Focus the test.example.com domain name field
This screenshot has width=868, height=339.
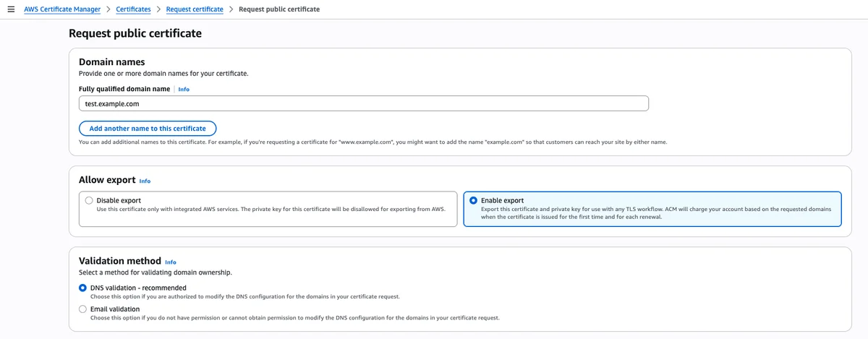364,103
